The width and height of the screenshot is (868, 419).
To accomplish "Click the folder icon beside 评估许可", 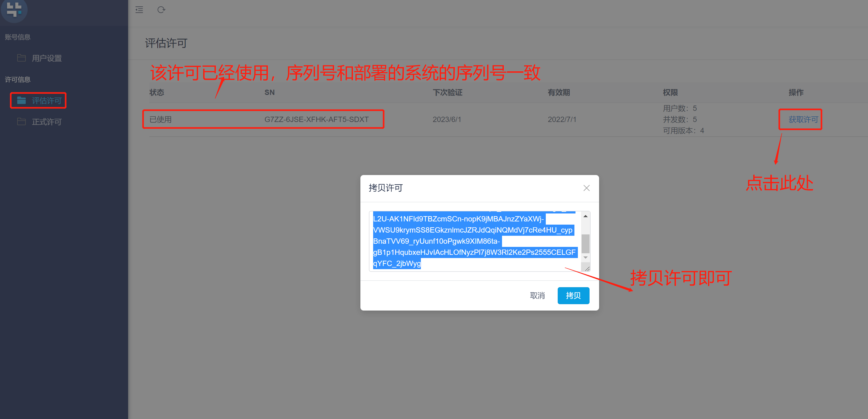I will point(21,100).
